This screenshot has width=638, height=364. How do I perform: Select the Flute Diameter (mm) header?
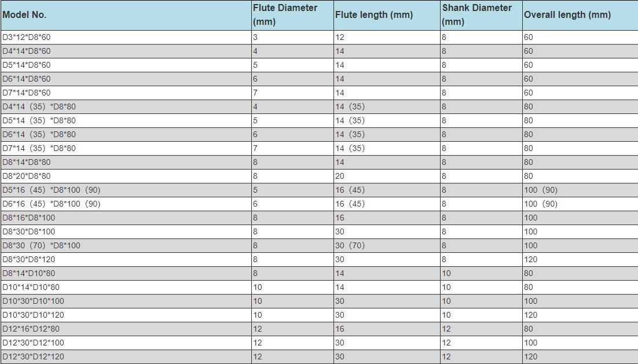(292, 15)
